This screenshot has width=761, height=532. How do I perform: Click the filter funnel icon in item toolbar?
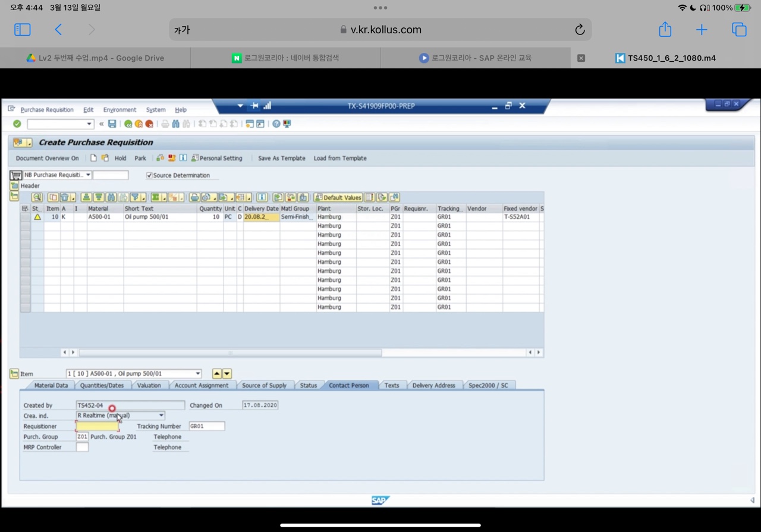pos(136,197)
